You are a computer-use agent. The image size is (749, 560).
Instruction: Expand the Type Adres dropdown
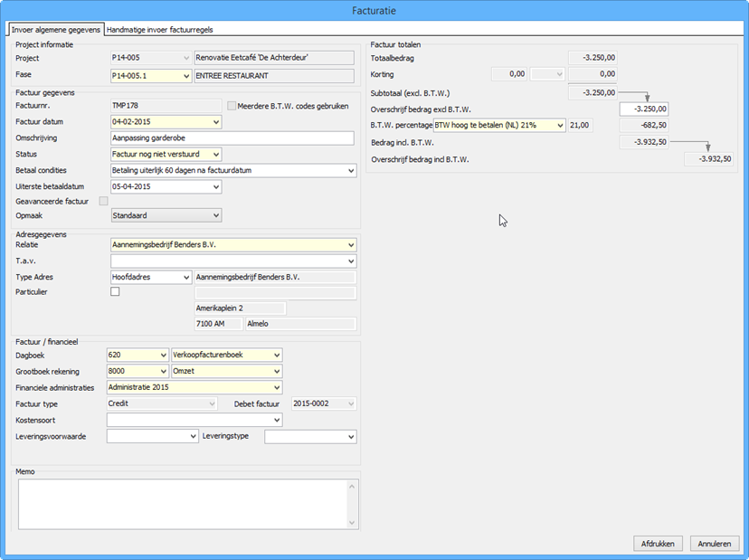186,277
